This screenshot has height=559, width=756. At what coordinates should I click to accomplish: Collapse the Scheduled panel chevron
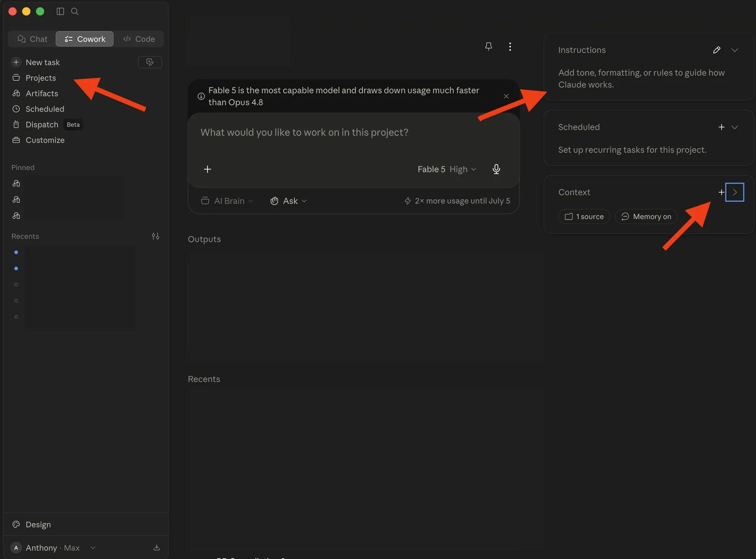735,127
